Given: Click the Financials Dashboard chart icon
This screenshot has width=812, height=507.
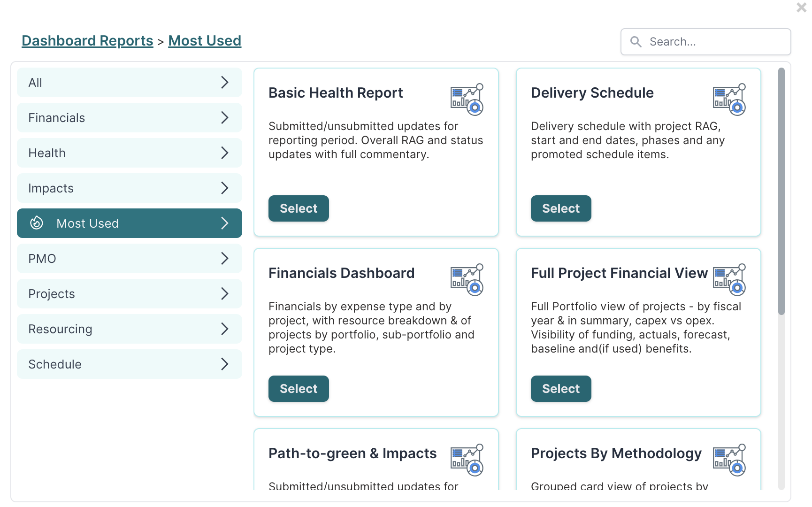Looking at the screenshot, I should (467, 280).
